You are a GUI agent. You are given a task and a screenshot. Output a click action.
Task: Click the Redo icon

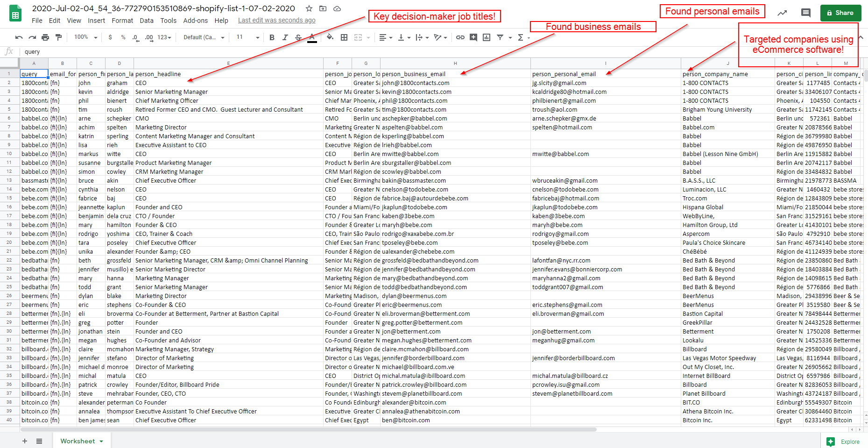point(32,37)
